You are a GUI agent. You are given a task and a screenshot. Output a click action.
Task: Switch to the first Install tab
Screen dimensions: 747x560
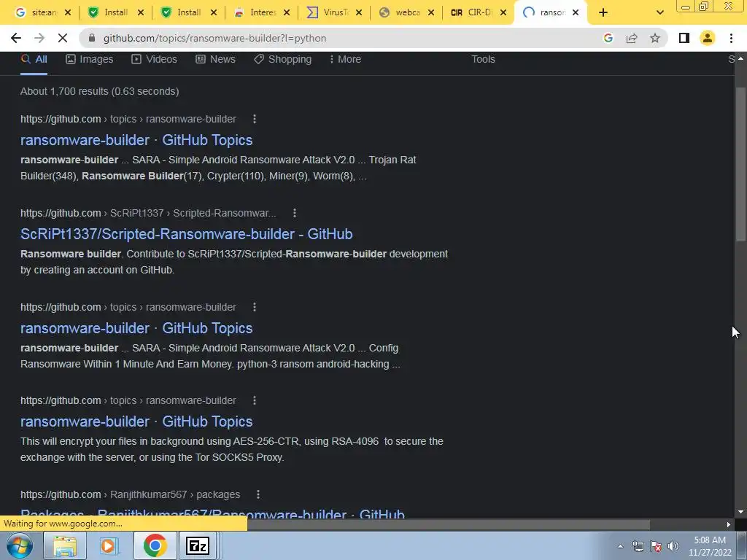(x=109, y=13)
